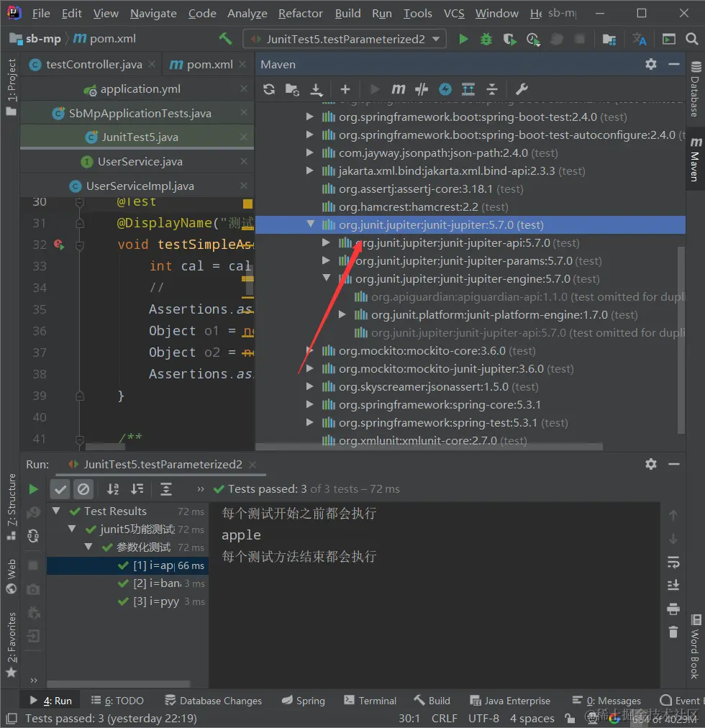
Task: Expand mockito-junit-jupiter:3.6.0 dependency
Action: click(x=310, y=368)
